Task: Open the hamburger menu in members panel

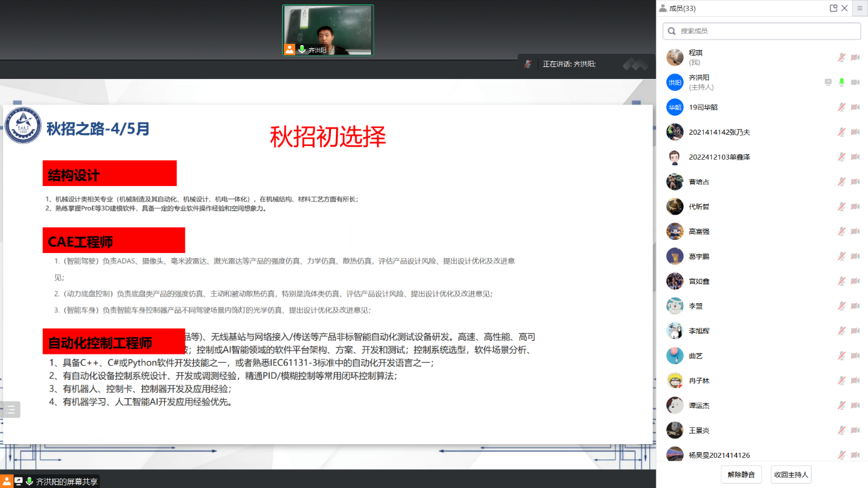Action: pos(860,8)
